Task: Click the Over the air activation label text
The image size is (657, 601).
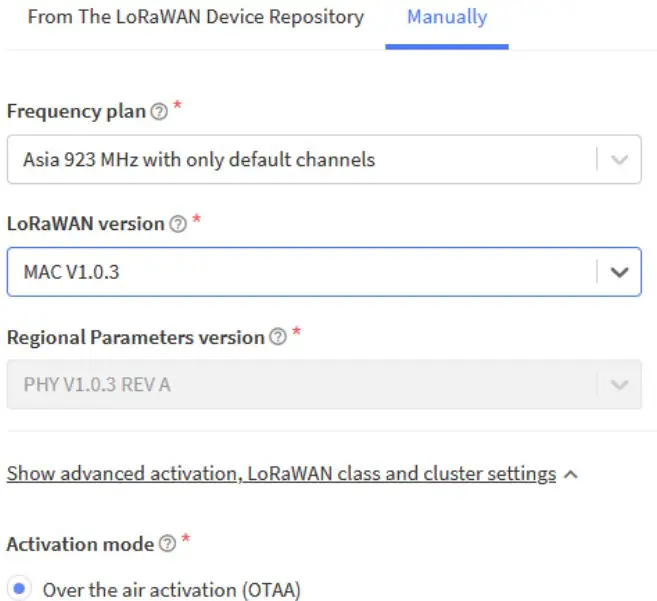Action: pyautogui.click(x=171, y=590)
